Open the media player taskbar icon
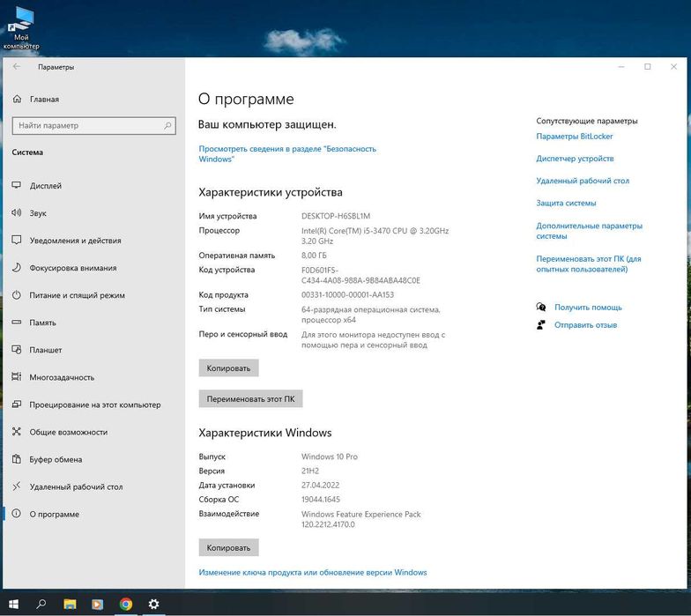 coord(97,605)
